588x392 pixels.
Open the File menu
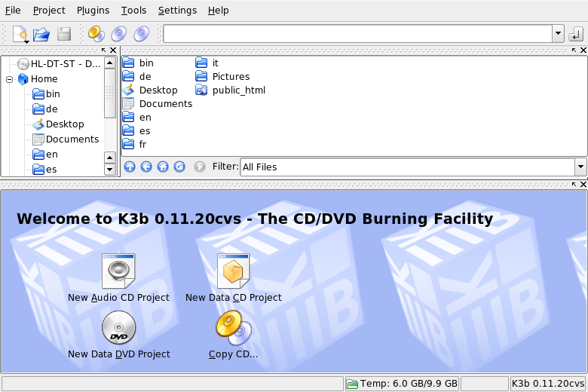click(x=13, y=11)
